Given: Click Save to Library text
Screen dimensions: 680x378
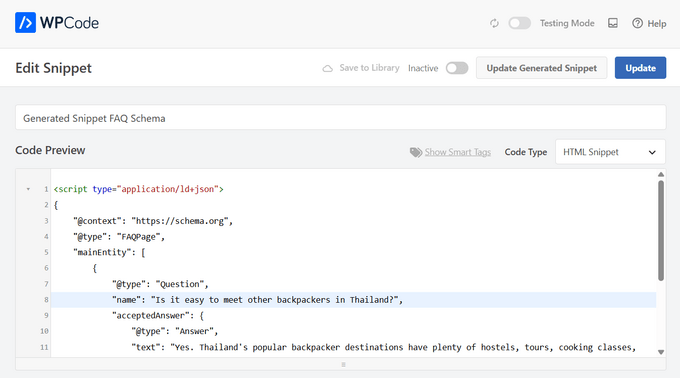Looking at the screenshot, I should point(369,68).
